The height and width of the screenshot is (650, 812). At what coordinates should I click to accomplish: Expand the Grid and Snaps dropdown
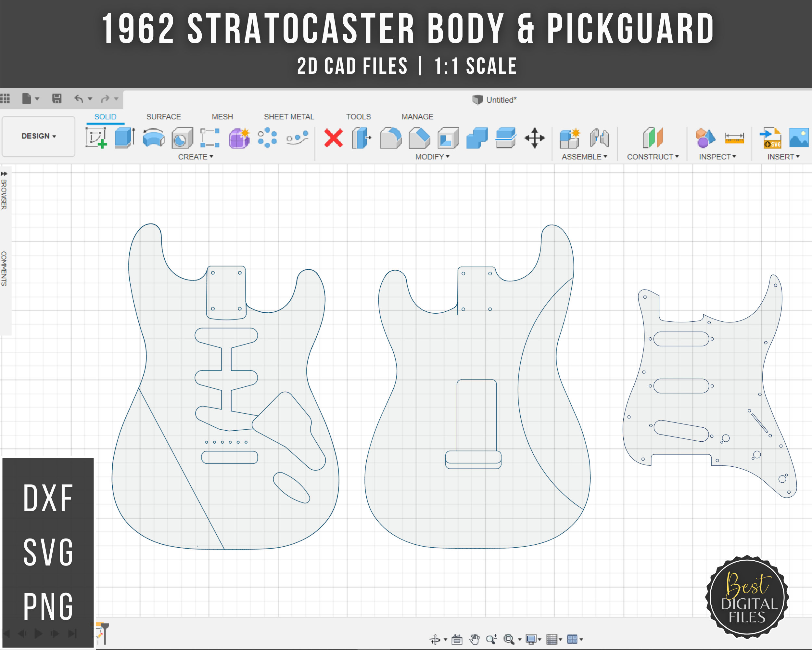tap(560, 640)
